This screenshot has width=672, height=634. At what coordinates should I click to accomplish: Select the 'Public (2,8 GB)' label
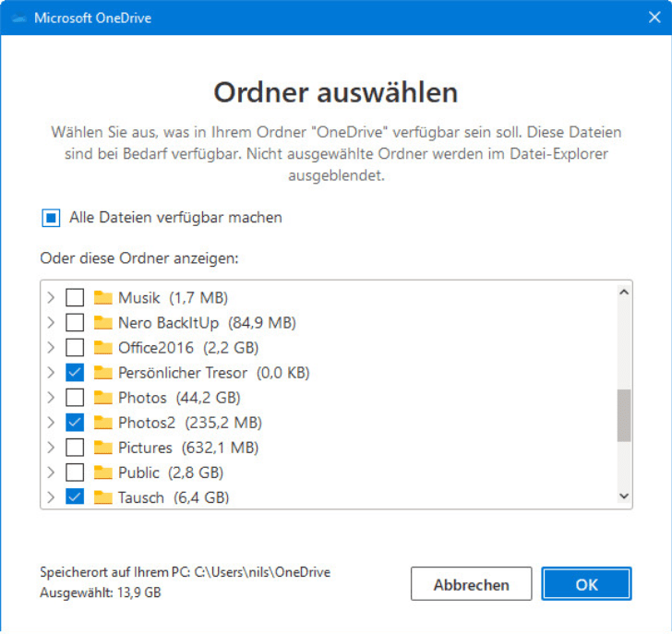(171, 473)
